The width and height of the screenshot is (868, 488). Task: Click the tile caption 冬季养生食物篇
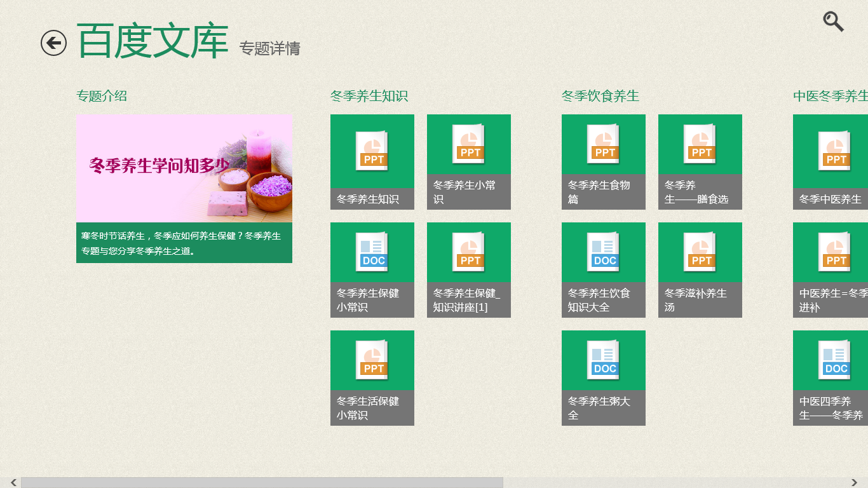(599, 192)
